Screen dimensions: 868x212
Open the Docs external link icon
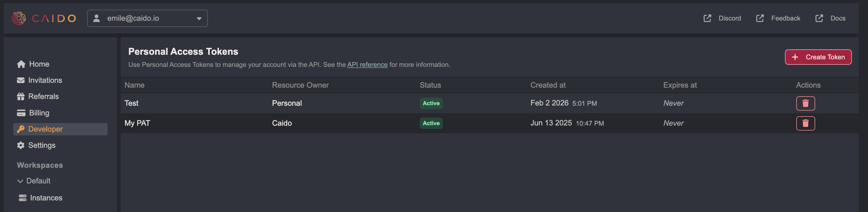pos(819,18)
